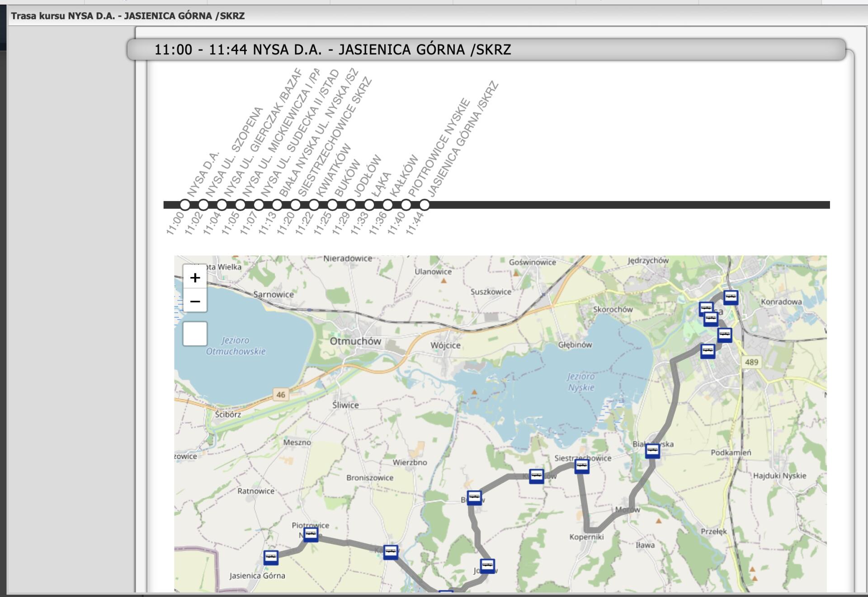Click timeline marker for KWIATKÓW 11:22
Viewport: 868px width, 597px height.
click(x=314, y=205)
